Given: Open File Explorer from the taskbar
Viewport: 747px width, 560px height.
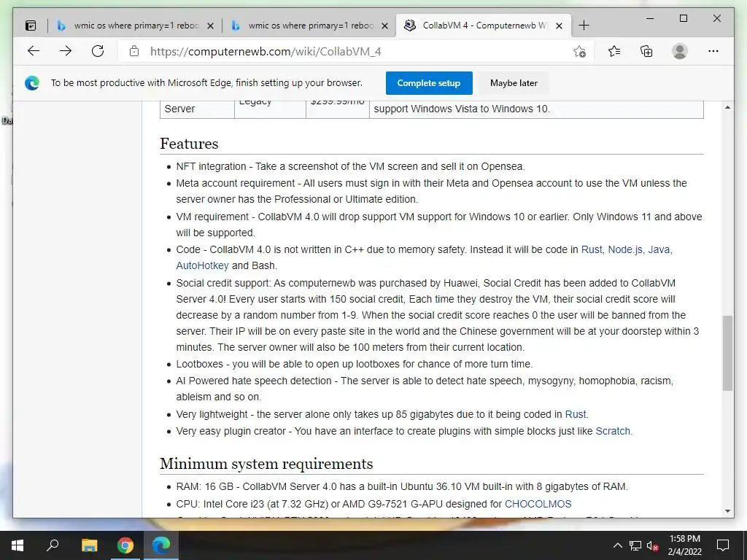Looking at the screenshot, I should [89, 545].
